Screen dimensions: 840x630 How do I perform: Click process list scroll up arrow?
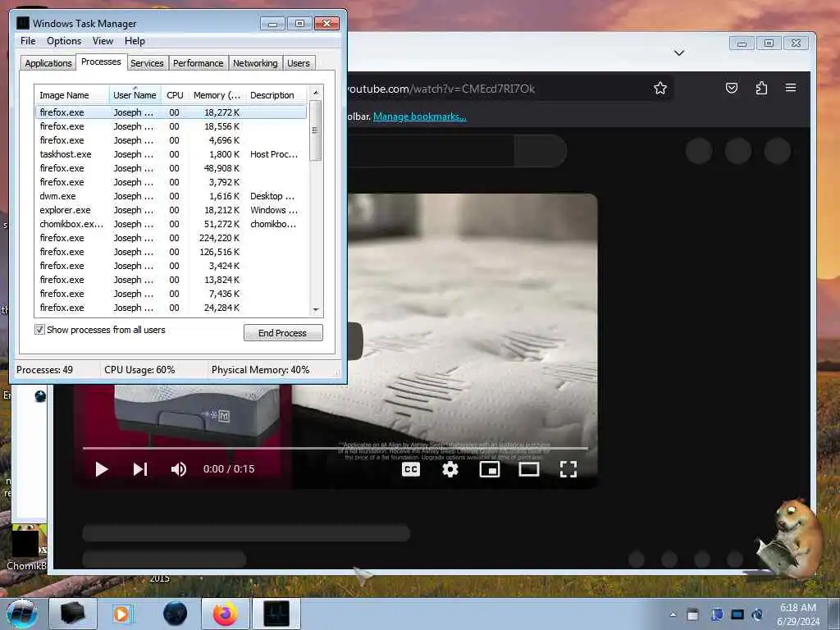[x=316, y=92]
